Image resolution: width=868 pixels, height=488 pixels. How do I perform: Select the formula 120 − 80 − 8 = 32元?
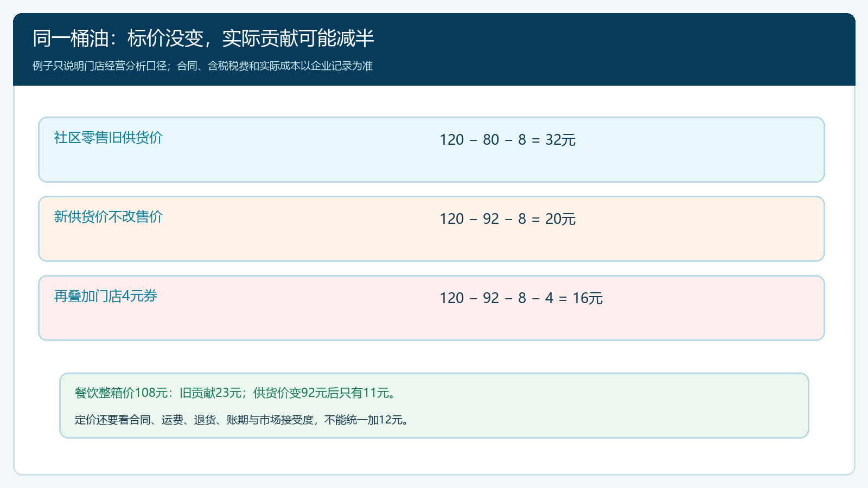point(508,140)
